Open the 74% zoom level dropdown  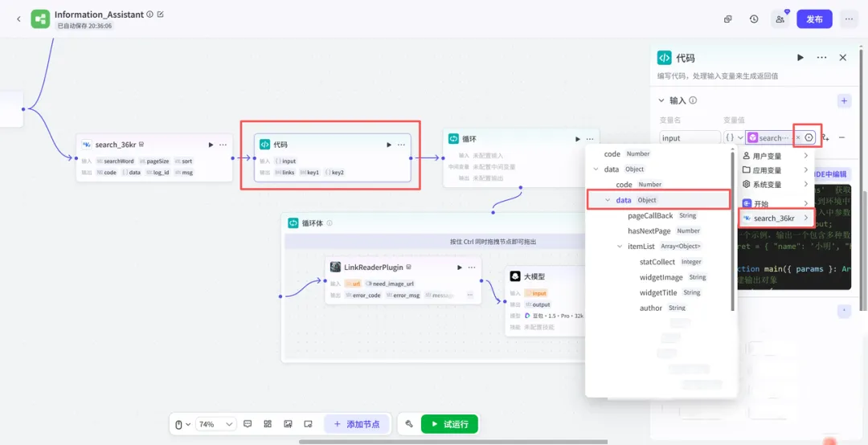tap(216, 424)
